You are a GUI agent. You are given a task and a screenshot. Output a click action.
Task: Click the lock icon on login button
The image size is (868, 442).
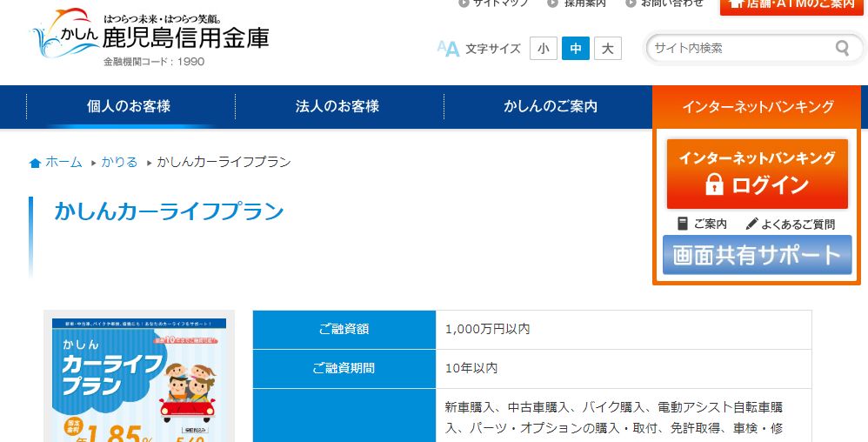tap(714, 184)
